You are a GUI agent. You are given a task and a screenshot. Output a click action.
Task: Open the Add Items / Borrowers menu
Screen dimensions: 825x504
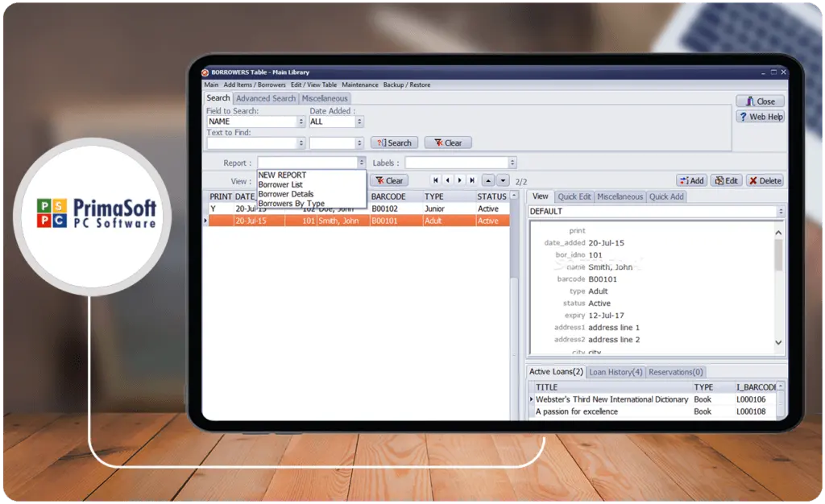click(x=254, y=85)
